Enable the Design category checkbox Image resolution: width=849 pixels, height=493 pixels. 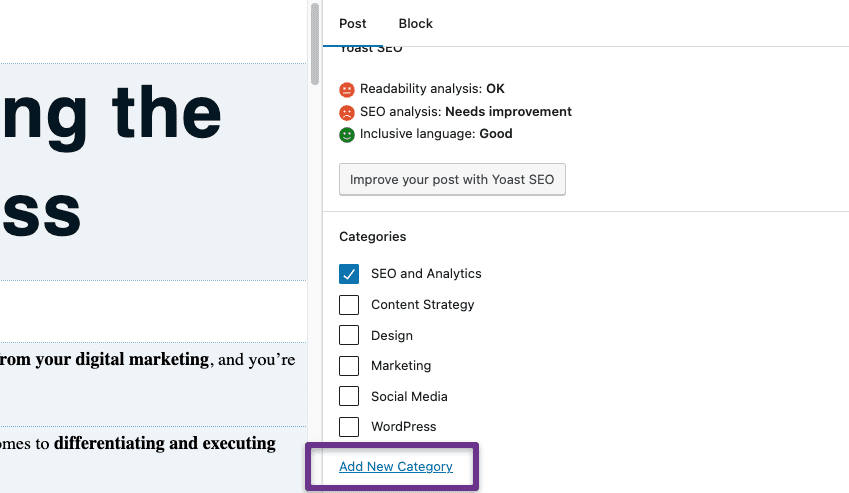point(349,336)
